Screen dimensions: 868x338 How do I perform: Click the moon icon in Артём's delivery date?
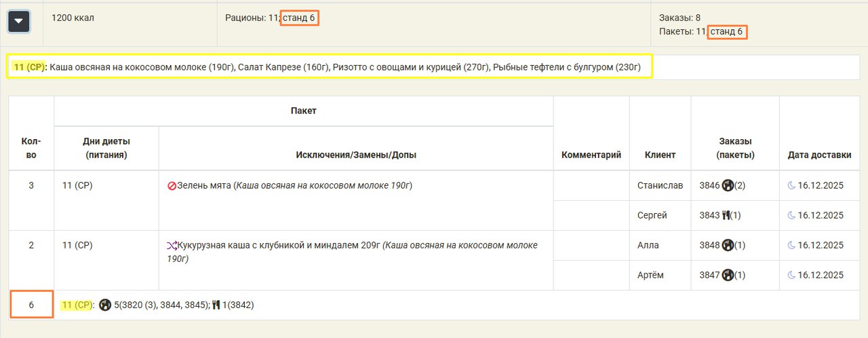[x=791, y=275]
